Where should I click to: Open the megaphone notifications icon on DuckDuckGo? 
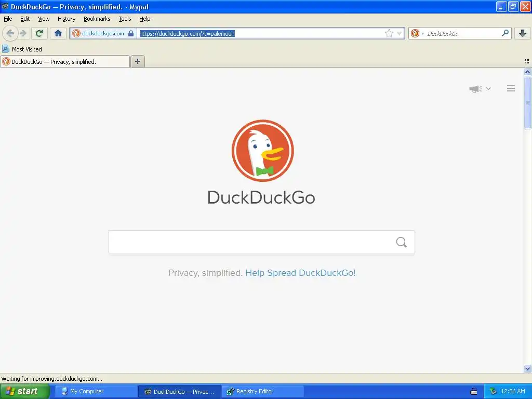pos(475,89)
